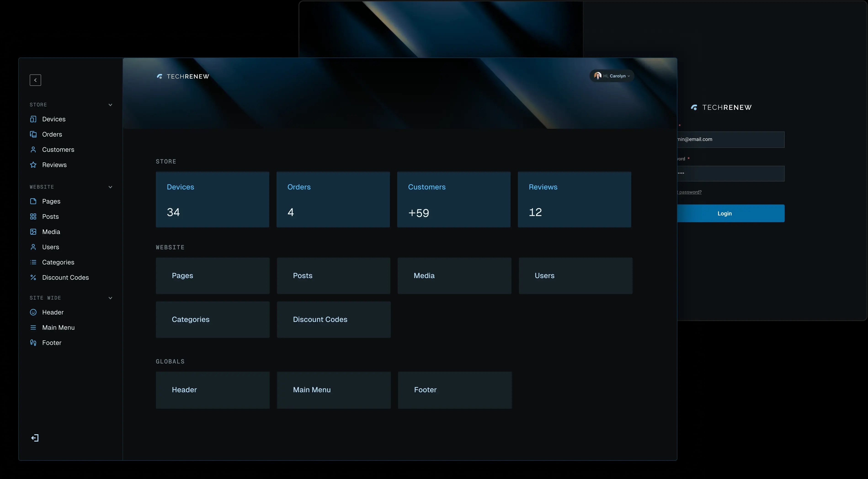
Task: Open Media using its image icon
Action: [34, 232]
